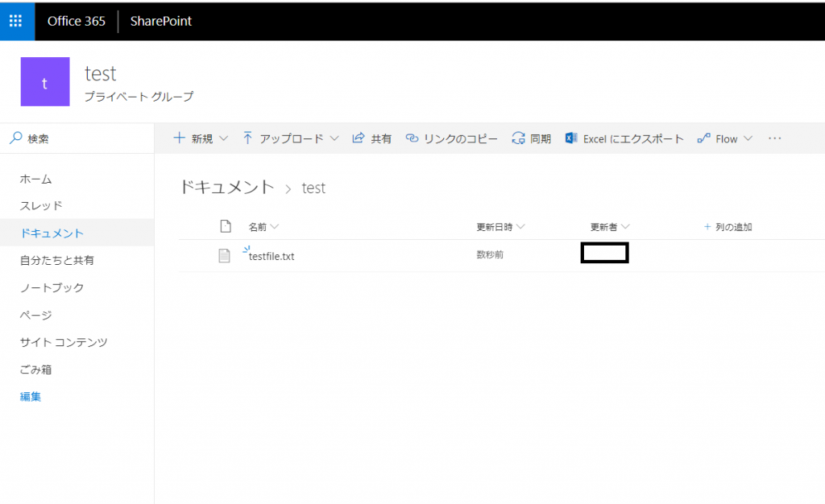
Task: Click the SharePoint header link
Action: coord(161,21)
